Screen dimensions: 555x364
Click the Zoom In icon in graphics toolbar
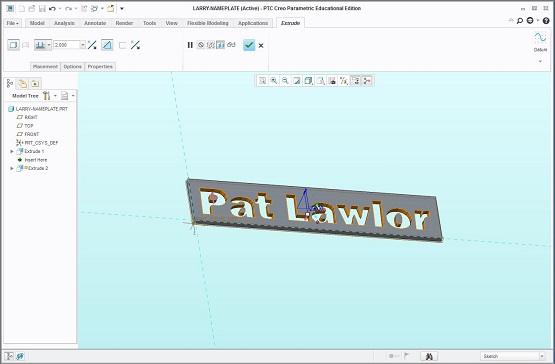pyautogui.click(x=274, y=81)
